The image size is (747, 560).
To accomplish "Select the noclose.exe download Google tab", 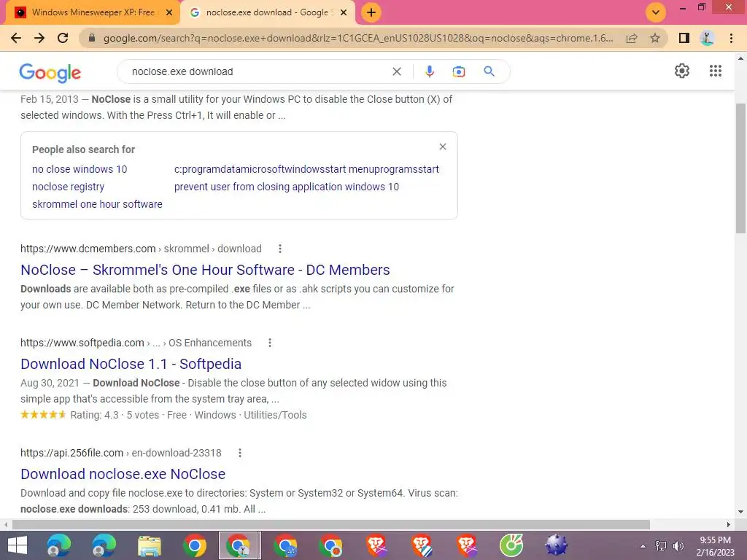I will click(267, 13).
